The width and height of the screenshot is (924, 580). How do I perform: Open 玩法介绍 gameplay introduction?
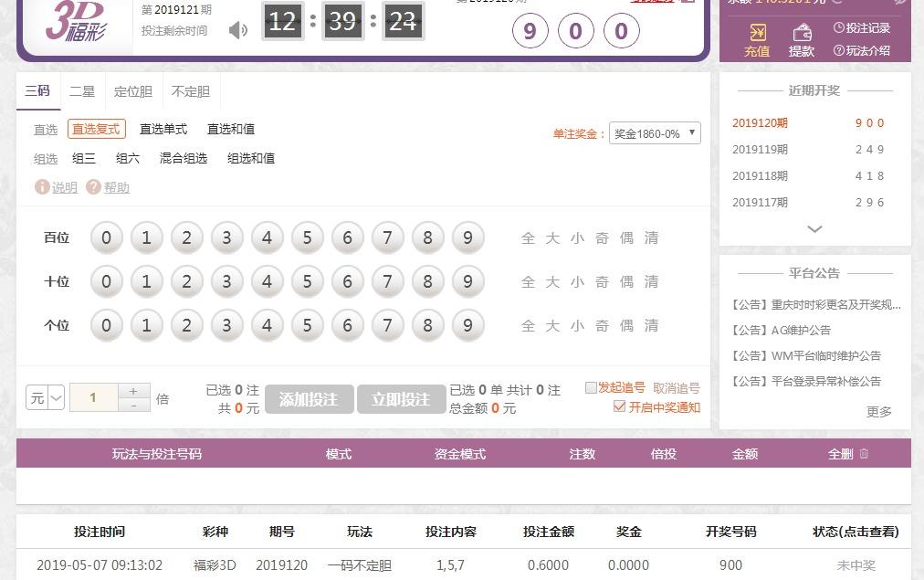(x=861, y=51)
